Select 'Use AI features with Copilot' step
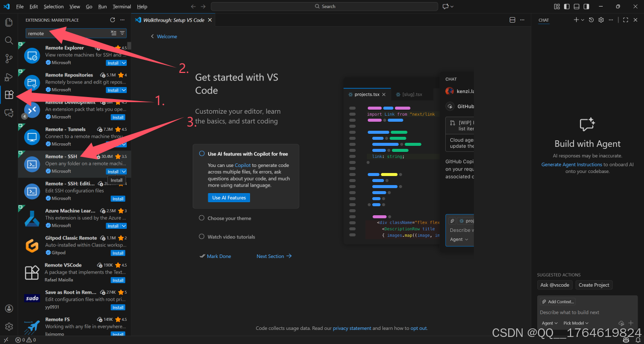The width and height of the screenshot is (644, 344). pos(246,154)
